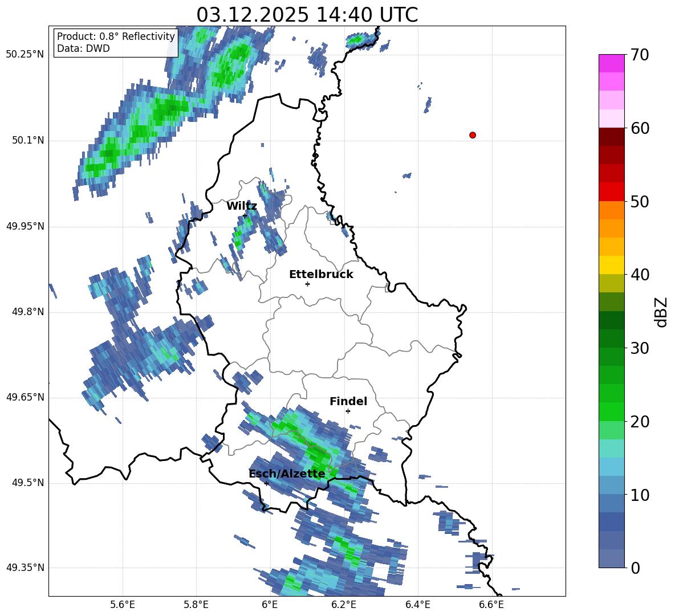Click the 49.95°N latitude label

(25, 226)
